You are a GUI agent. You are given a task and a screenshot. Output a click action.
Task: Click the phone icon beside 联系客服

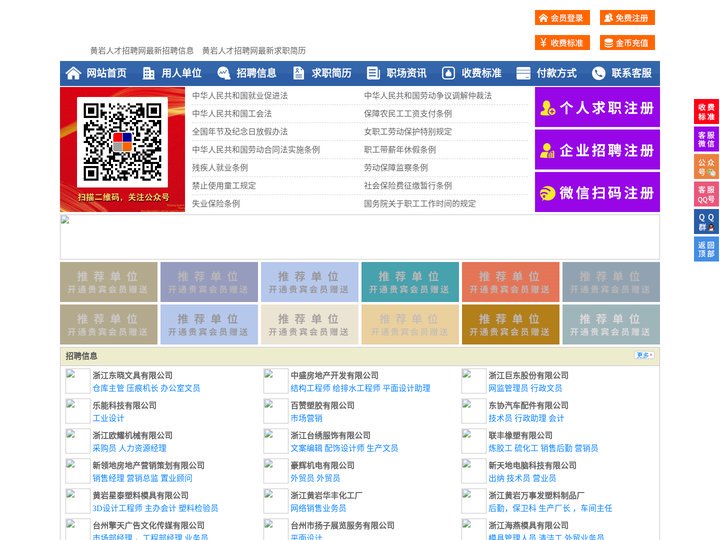click(598, 73)
